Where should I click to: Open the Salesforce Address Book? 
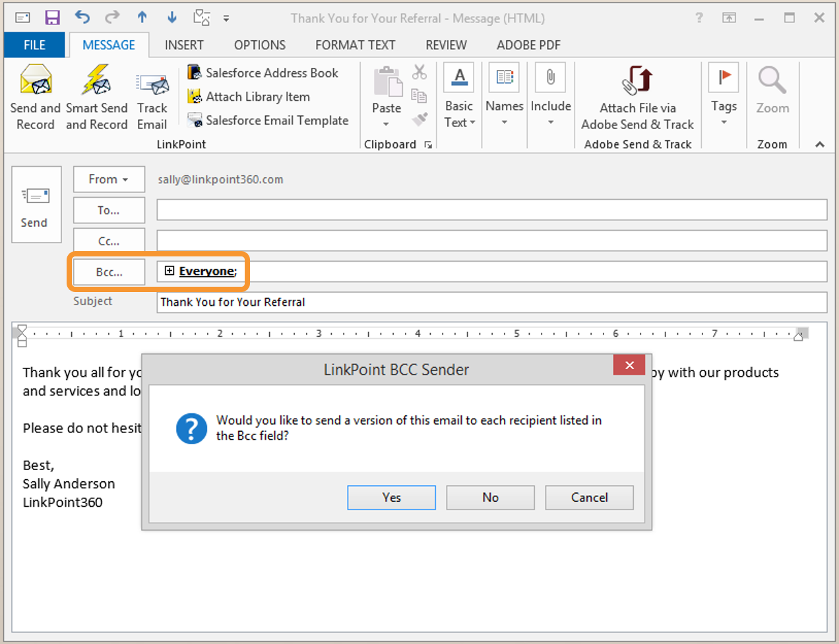[263, 73]
